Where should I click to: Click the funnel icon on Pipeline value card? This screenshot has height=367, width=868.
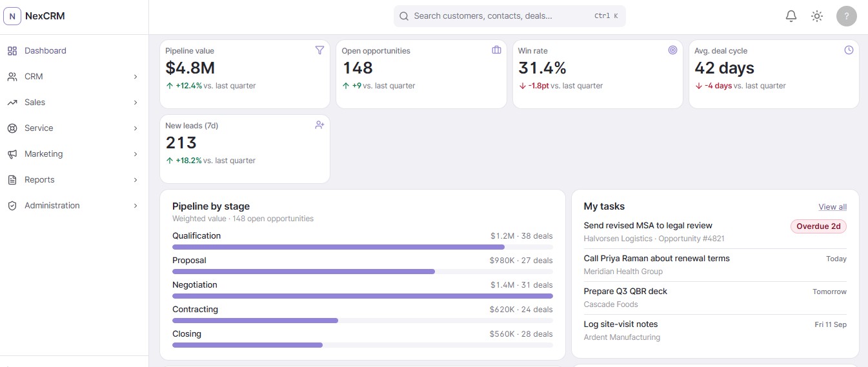(319, 50)
